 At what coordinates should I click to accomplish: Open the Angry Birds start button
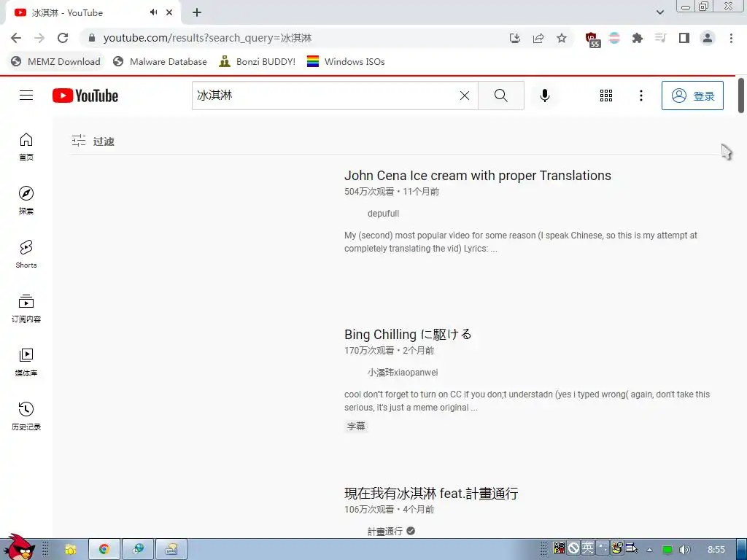click(x=18, y=547)
